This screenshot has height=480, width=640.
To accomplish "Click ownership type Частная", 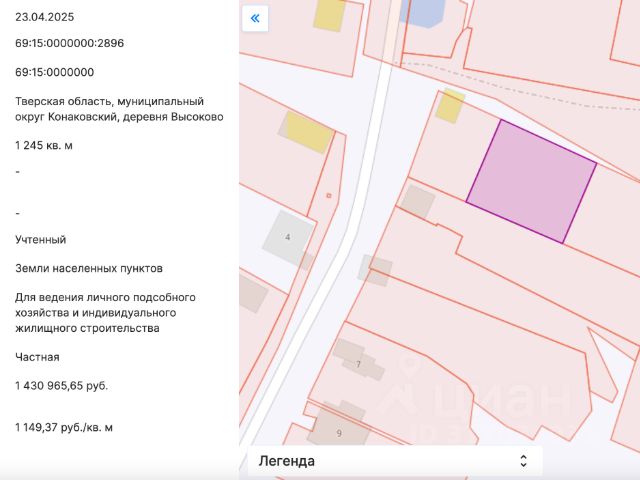I will coord(37,357).
